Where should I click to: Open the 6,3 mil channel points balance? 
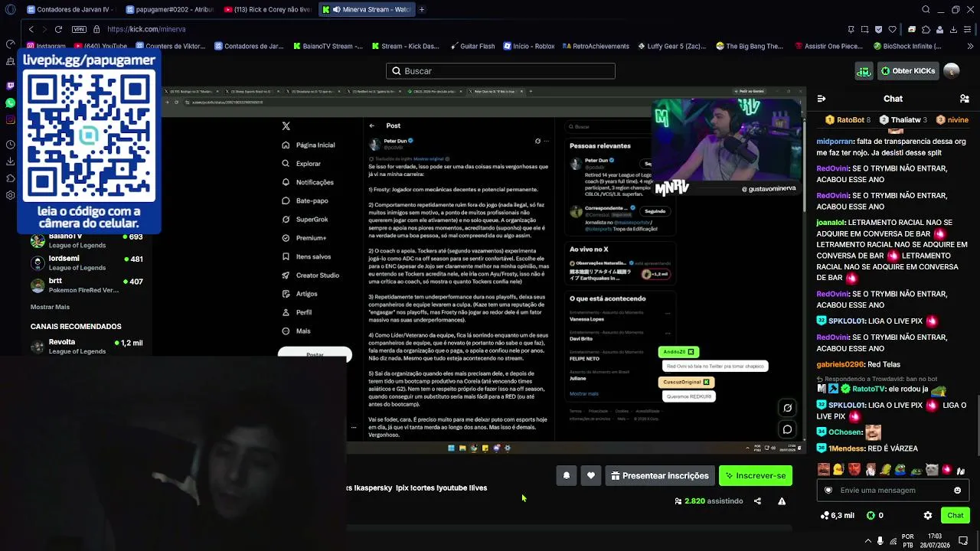[837, 516]
